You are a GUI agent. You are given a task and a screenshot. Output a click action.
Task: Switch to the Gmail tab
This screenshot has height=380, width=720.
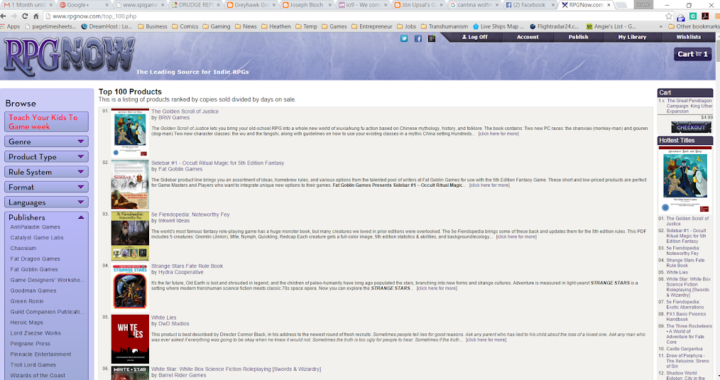[28, 5]
